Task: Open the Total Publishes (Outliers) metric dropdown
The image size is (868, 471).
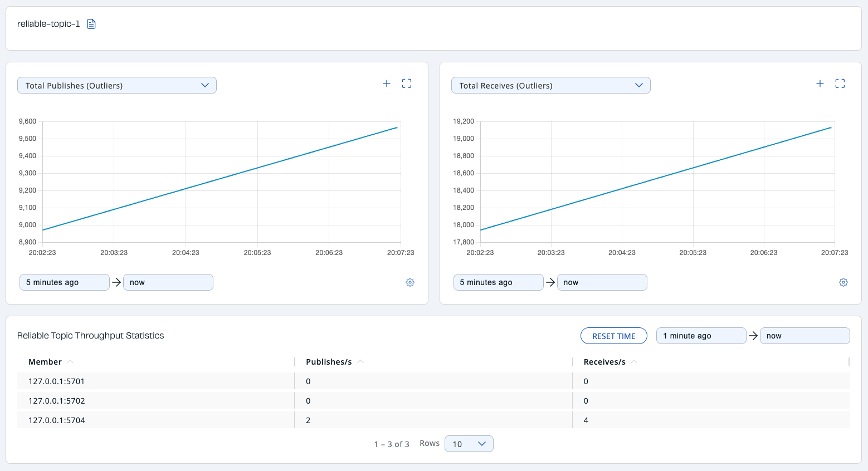Action: pyautogui.click(x=116, y=85)
